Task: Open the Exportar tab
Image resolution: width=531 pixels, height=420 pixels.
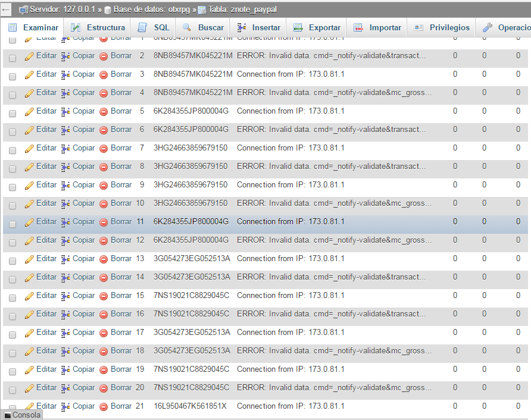Action: pos(317,28)
